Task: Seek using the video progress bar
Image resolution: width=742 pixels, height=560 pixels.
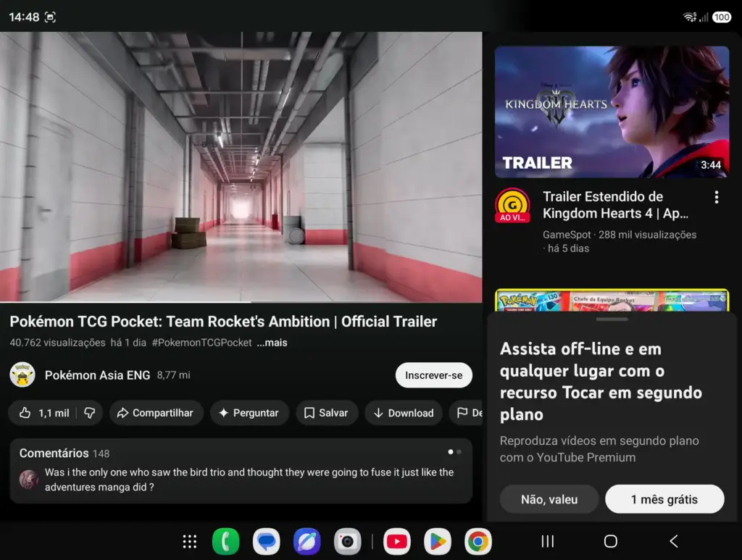Action: pyautogui.click(x=241, y=302)
